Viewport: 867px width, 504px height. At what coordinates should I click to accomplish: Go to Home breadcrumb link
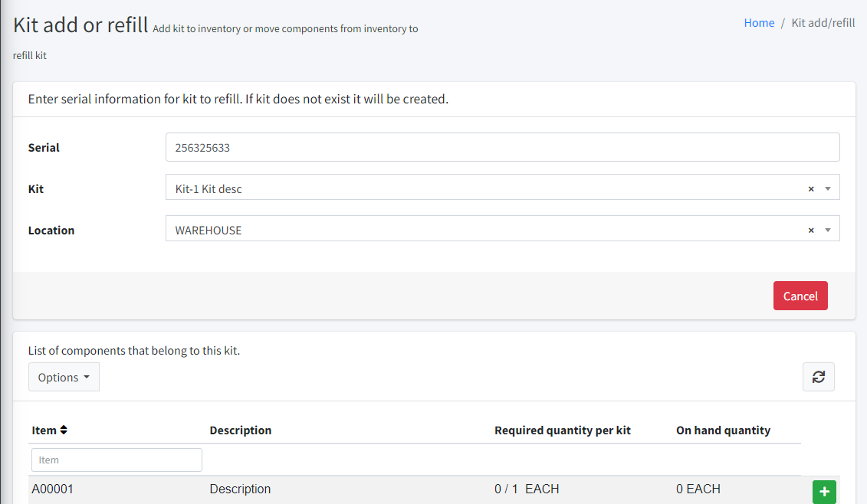tap(759, 23)
